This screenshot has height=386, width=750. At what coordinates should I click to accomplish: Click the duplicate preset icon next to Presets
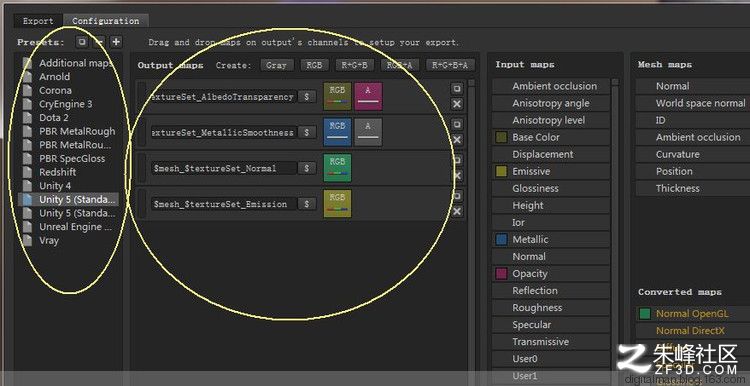82,42
